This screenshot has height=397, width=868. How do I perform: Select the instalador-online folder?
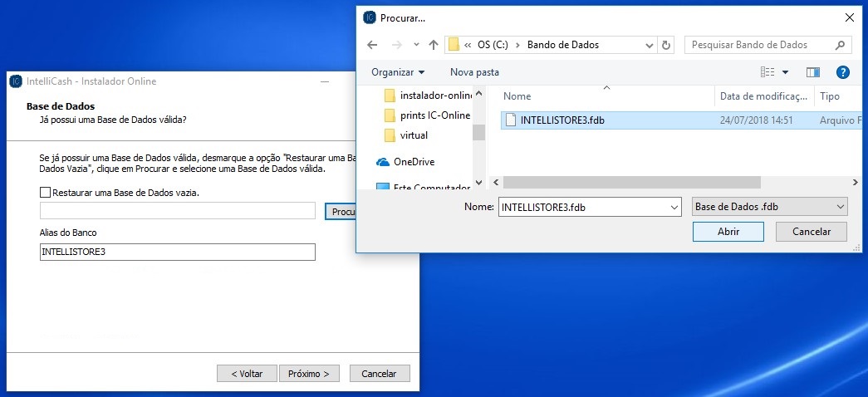[x=428, y=96]
